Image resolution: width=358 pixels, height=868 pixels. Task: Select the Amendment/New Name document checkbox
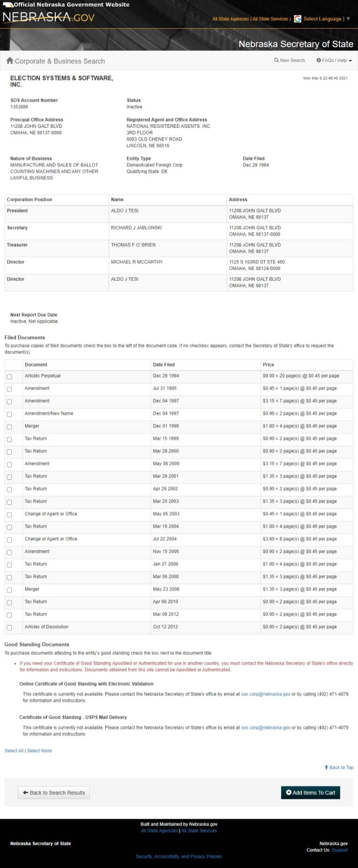pos(10,414)
